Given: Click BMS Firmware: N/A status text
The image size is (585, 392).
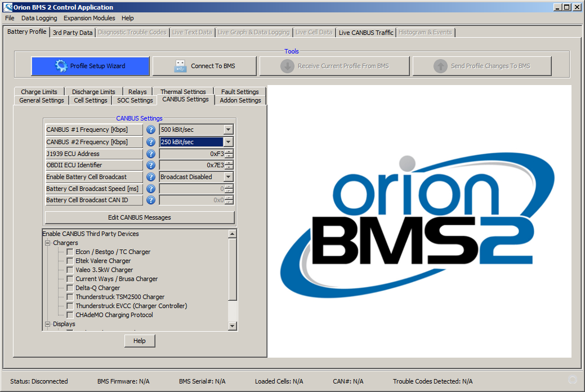Looking at the screenshot, I should (x=123, y=381).
